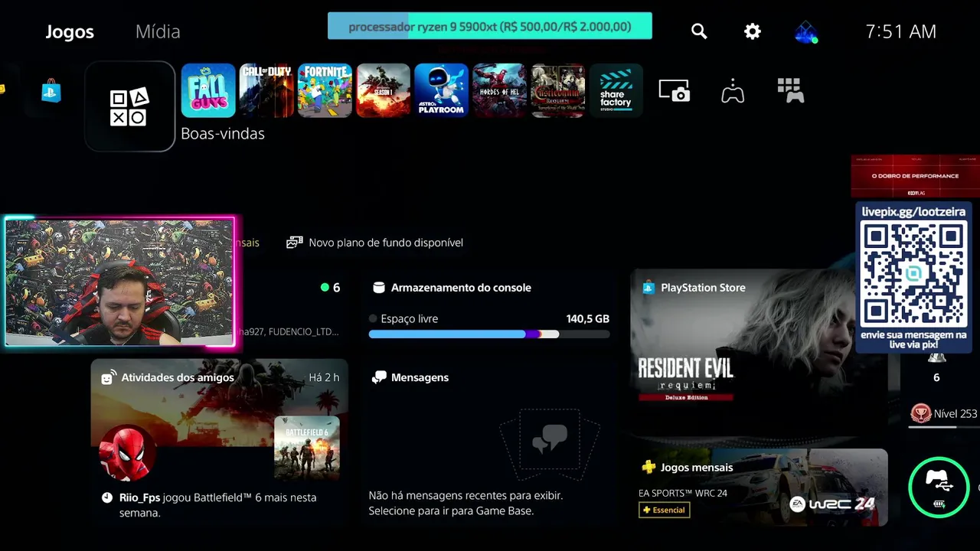This screenshot has height=551, width=980.
Task: Click the Não há mensagens recentes text
Action: (465, 503)
